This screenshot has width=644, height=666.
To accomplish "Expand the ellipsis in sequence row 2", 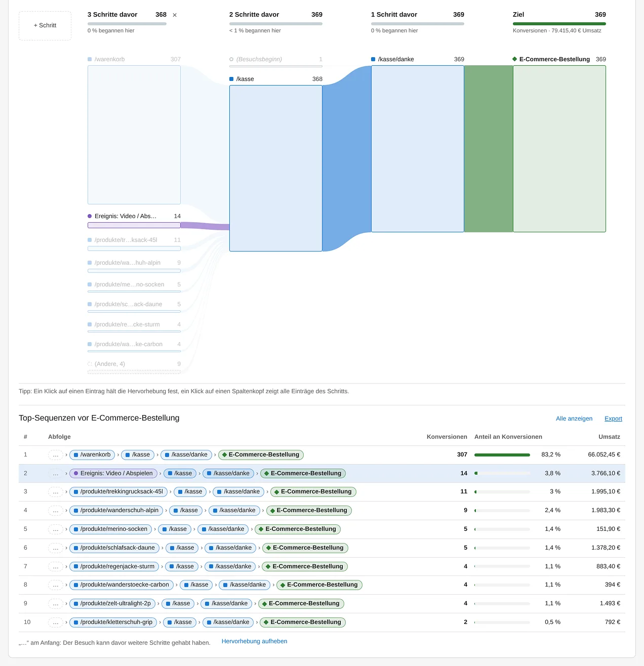I will [56, 474].
